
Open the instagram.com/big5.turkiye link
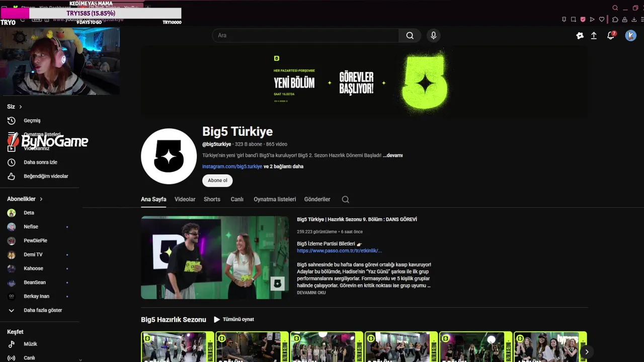pyautogui.click(x=232, y=166)
